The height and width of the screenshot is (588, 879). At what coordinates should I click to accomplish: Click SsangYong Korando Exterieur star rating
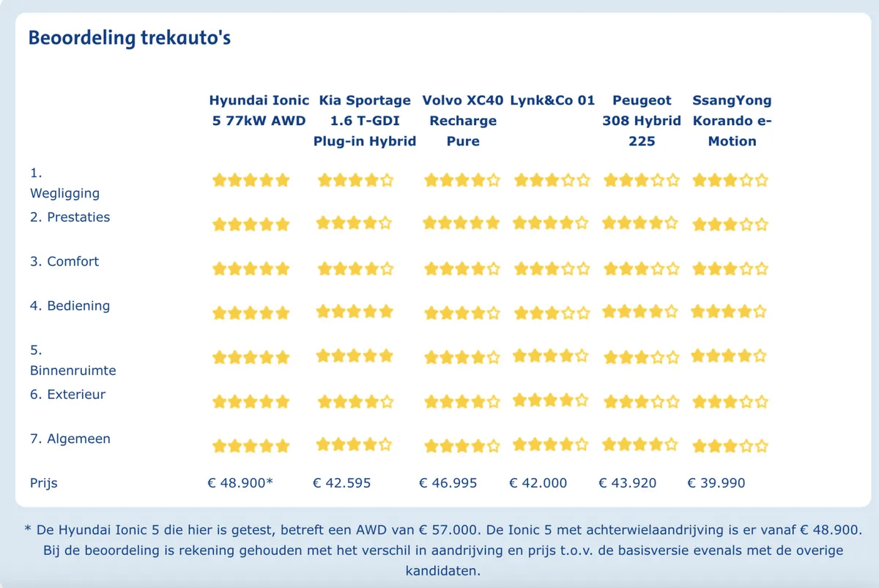(730, 402)
